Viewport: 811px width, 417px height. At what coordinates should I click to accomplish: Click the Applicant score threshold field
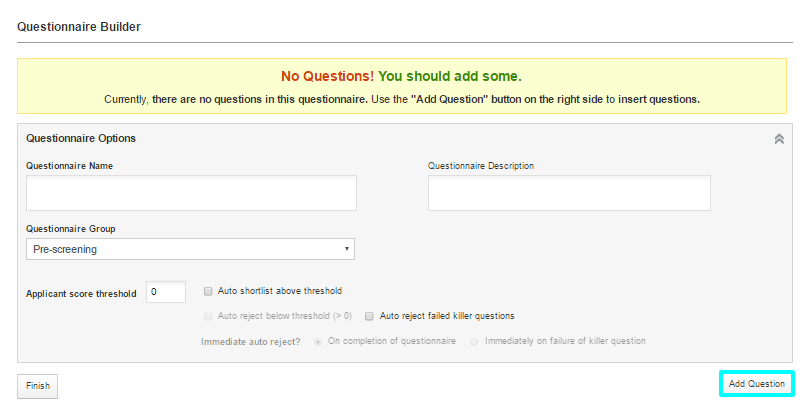166,292
